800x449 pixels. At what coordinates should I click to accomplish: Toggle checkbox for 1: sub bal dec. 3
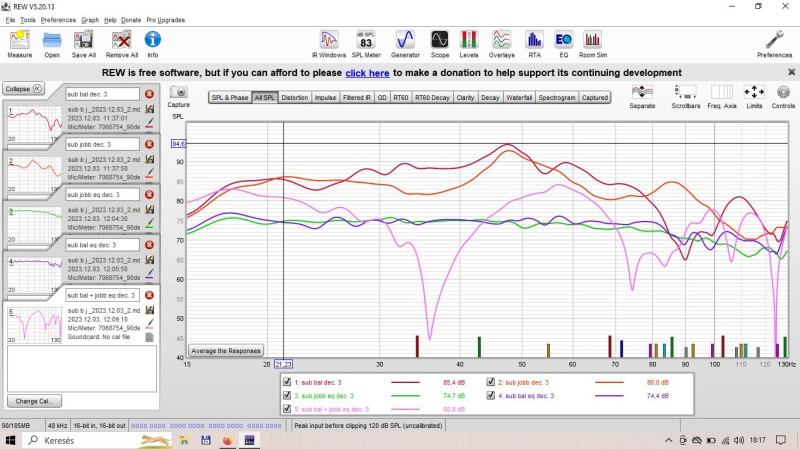[287, 382]
